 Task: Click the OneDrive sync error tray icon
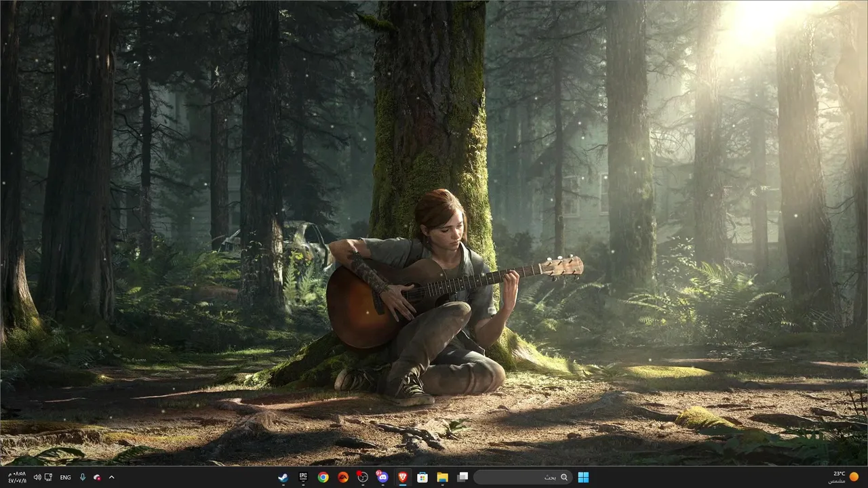tap(97, 477)
